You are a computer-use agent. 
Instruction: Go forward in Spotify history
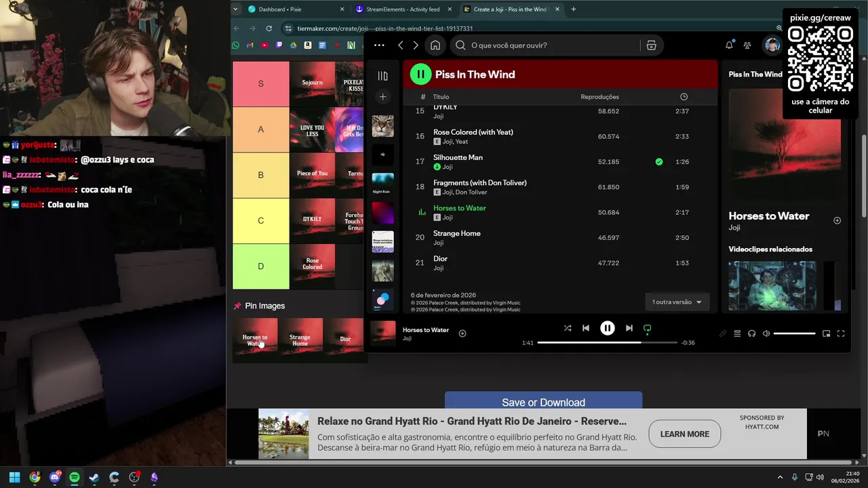tap(416, 45)
